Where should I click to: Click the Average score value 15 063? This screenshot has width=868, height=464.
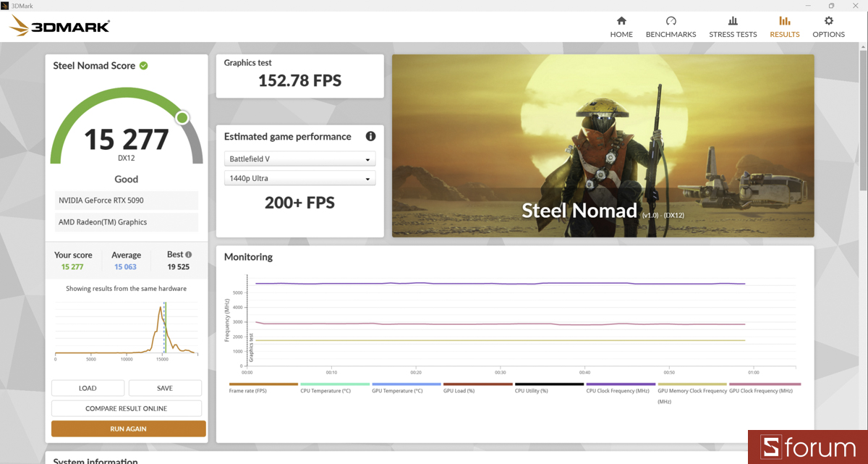tap(125, 267)
